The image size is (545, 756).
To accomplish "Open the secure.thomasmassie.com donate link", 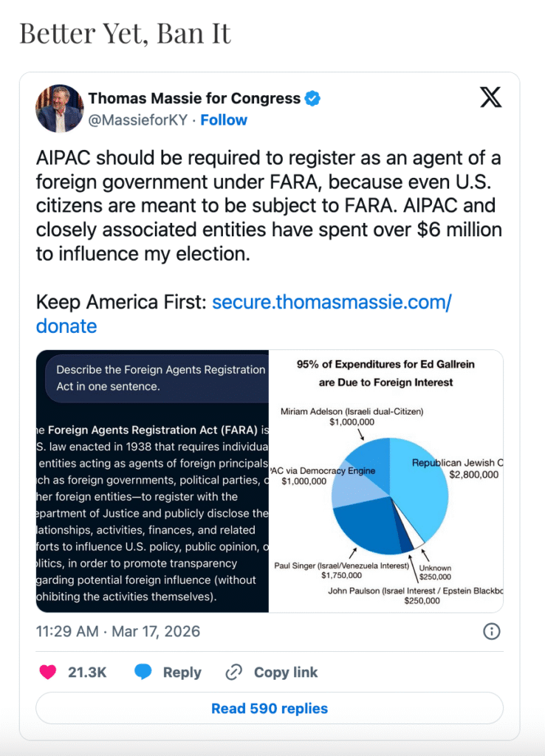I will [331, 303].
